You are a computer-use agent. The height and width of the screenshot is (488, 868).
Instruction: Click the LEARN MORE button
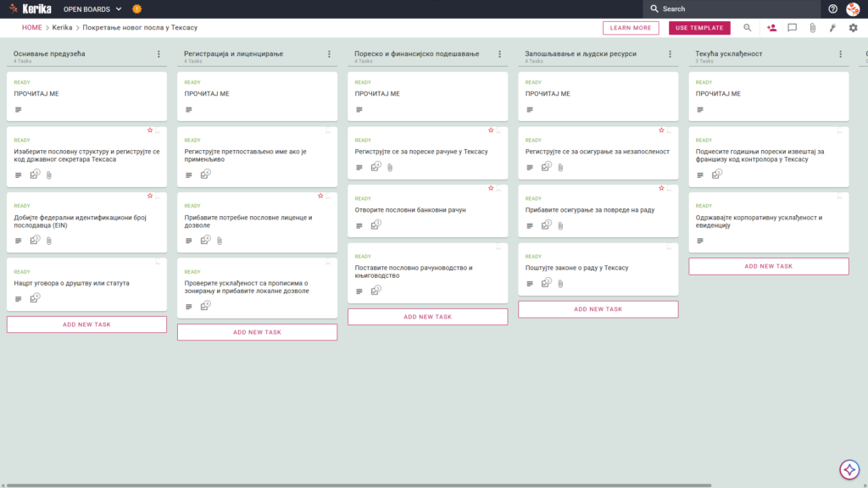coord(631,28)
